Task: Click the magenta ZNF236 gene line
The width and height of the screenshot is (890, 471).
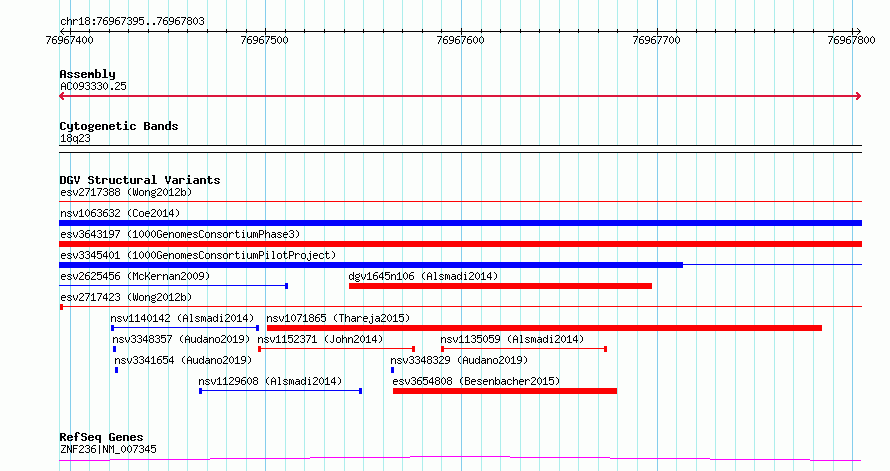Action: point(460,458)
